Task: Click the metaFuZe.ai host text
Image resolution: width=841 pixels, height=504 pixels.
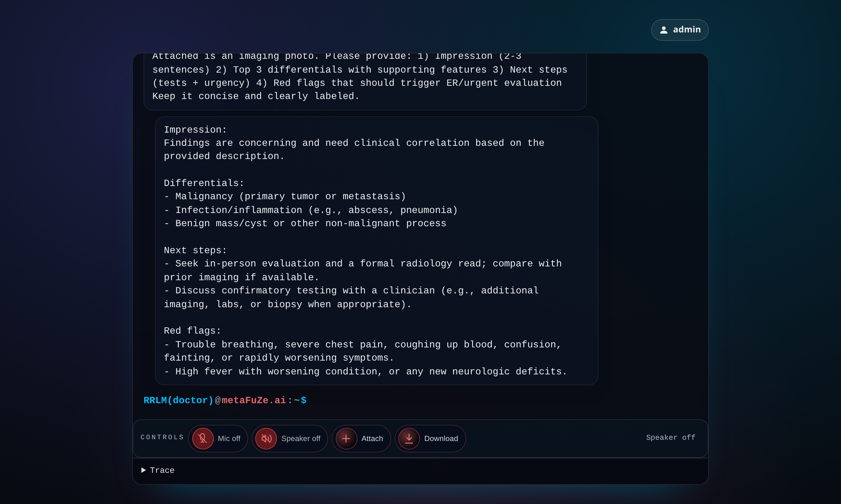Action: click(x=254, y=400)
